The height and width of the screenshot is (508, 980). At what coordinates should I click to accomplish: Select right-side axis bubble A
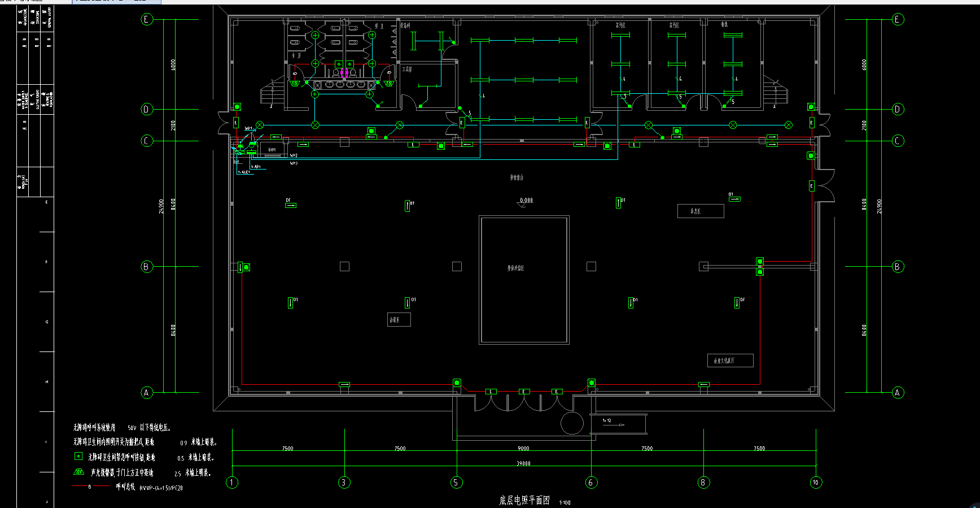tap(898, 392)
